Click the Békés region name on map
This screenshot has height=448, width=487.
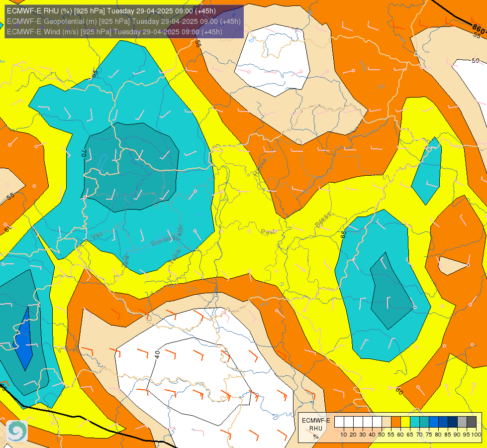pos(323,220)
